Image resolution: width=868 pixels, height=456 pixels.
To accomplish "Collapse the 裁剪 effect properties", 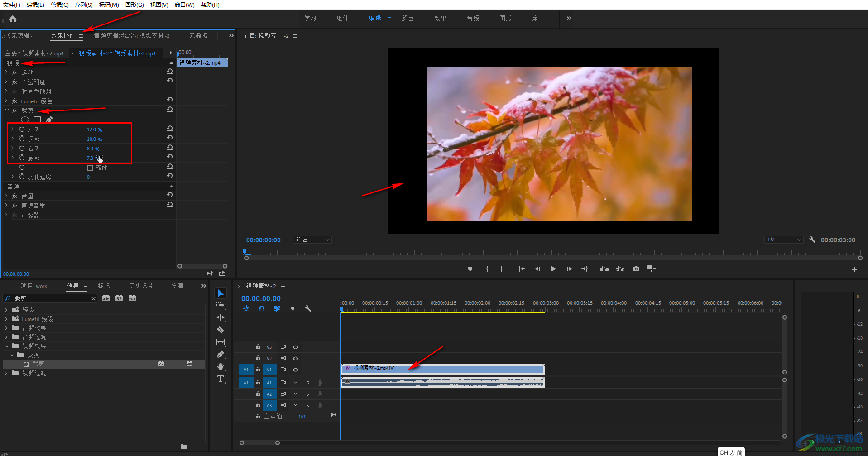I will 7,110.
